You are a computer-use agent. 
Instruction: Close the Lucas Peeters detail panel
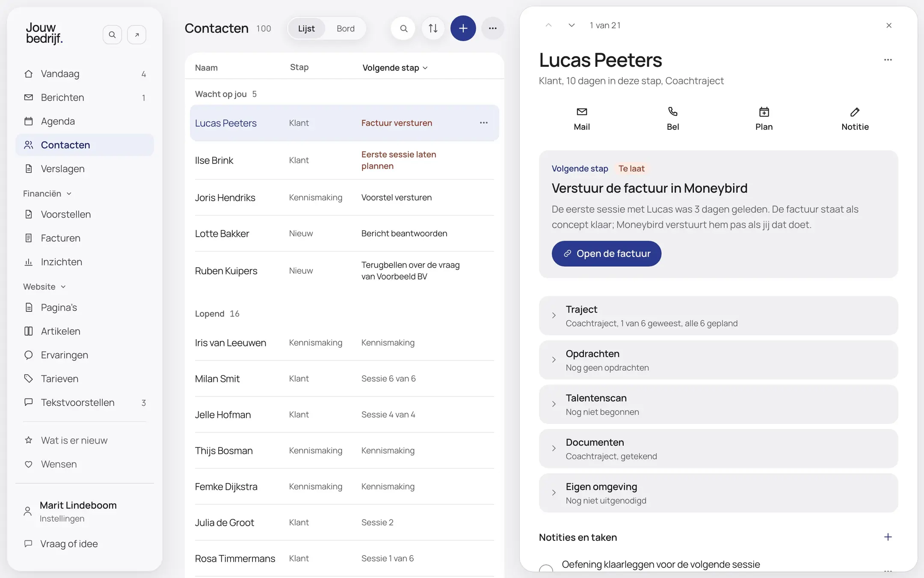click(x=889, y=25)
